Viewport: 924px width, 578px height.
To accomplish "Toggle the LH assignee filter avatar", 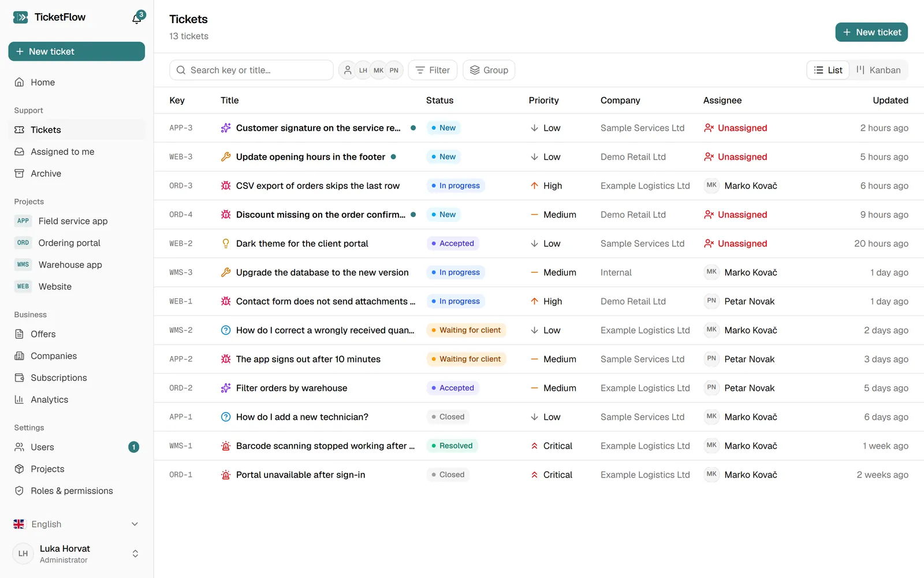I will click(x=363, y=70).
